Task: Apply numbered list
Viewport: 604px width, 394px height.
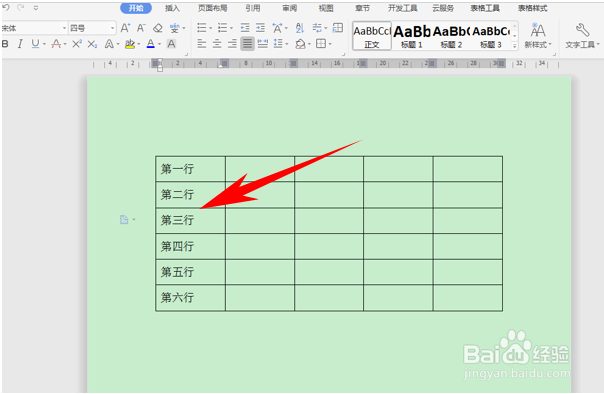Action: coord(223,28)
